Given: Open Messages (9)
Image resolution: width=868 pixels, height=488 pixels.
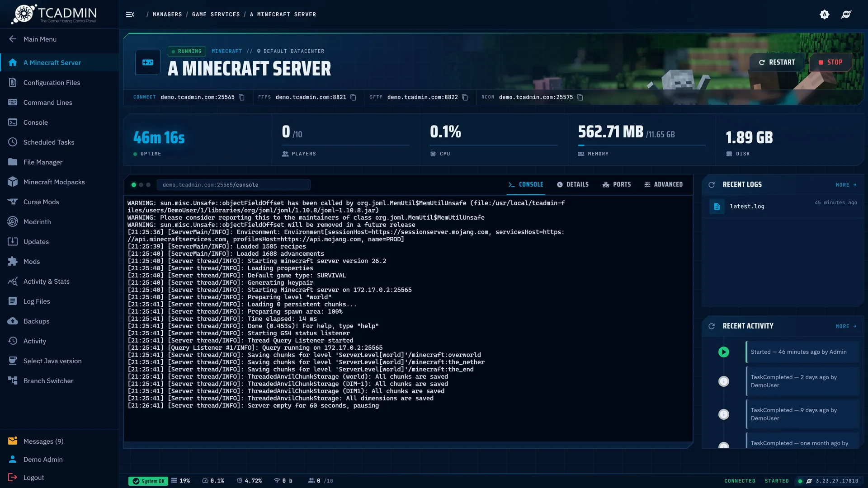Looking at the screenshot, I should 59,441.
